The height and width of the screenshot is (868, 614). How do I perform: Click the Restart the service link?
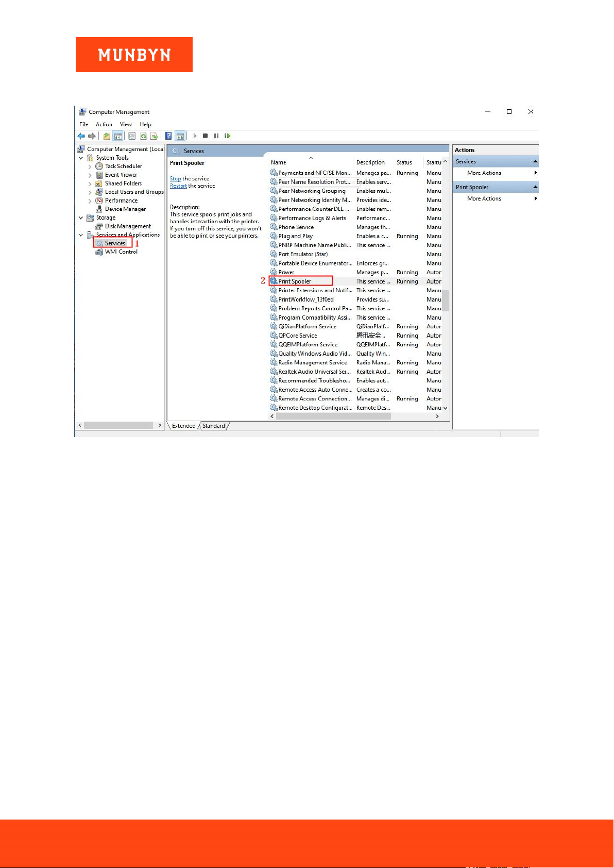(x=178, y=186)
